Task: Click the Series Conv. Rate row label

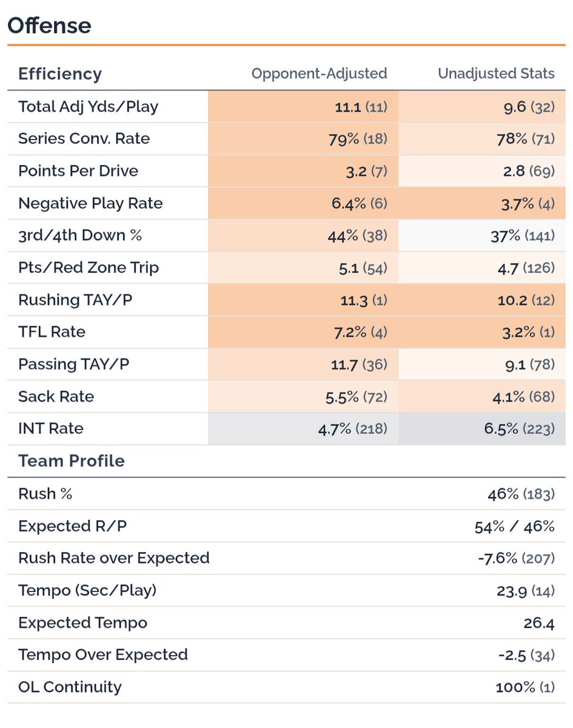Action: [84, 138]
